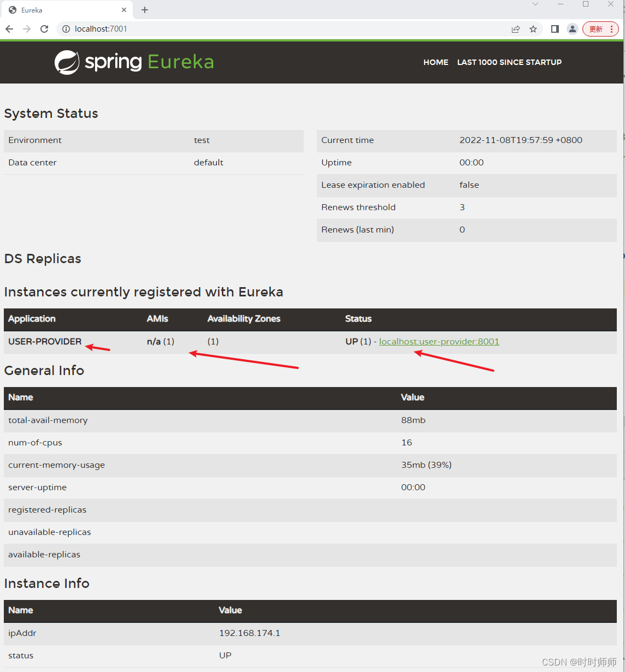
Task: Open the tab search chevron in title bar
Action: point(535,4)
